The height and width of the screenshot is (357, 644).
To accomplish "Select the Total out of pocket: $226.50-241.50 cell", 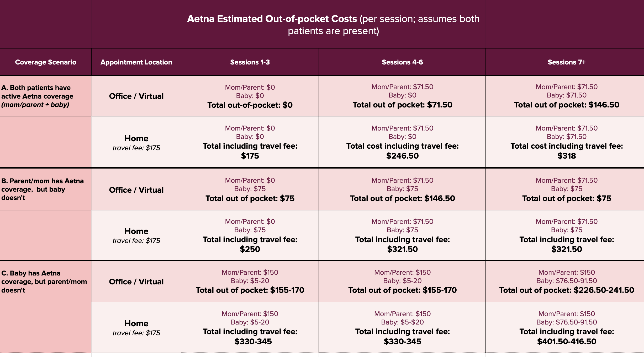I will (x=566, y=282).
